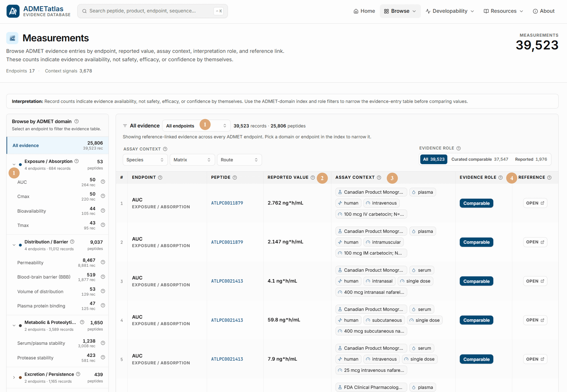
Task: Click the help icon on the Cmax sidebar row
Action: coord(103,196)
